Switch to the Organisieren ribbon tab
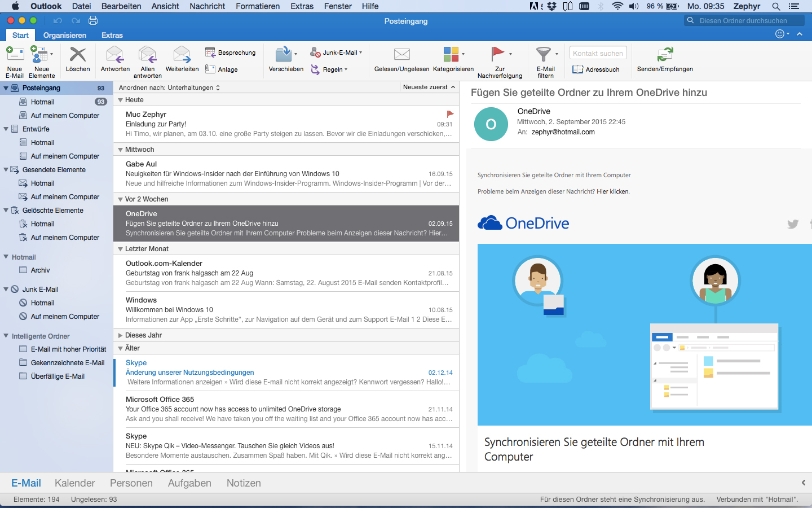Screen dimensions: 812x508 point(65,35)
